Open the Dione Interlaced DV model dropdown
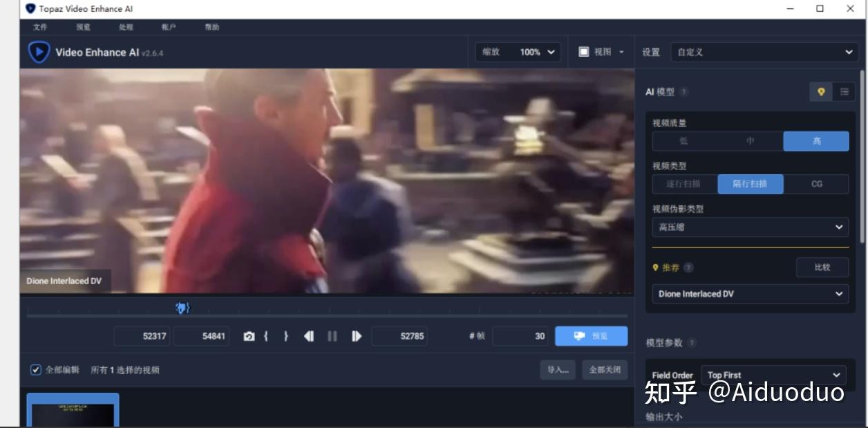This screenshot has width=868, height=428. 751,294
